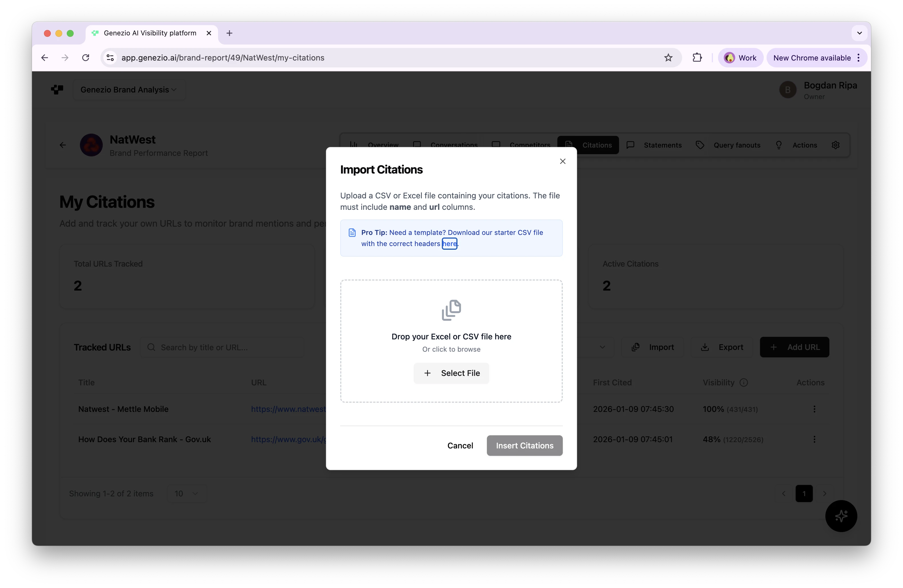Go forward in browser history
The image size is (903, 588).
(65, 58)
